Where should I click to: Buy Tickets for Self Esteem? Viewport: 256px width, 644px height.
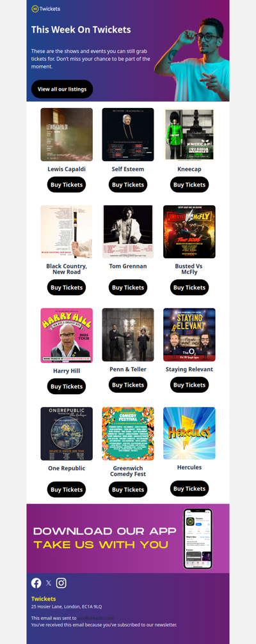128,185
